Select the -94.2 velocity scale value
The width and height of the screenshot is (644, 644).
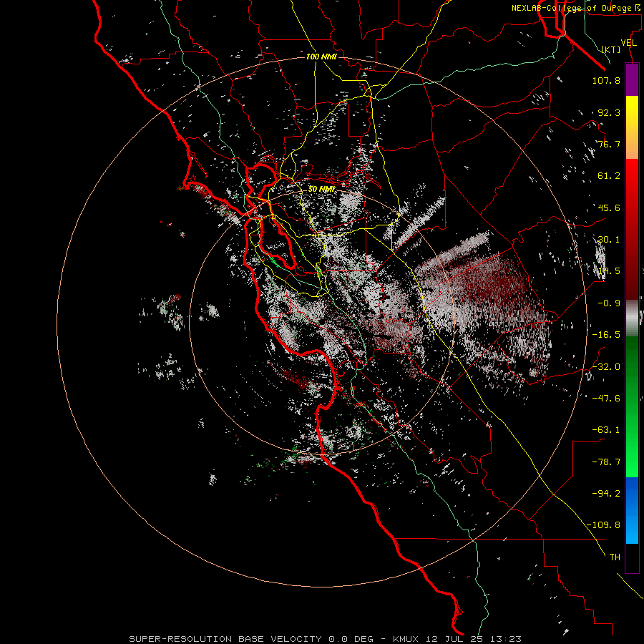[606, 493]
